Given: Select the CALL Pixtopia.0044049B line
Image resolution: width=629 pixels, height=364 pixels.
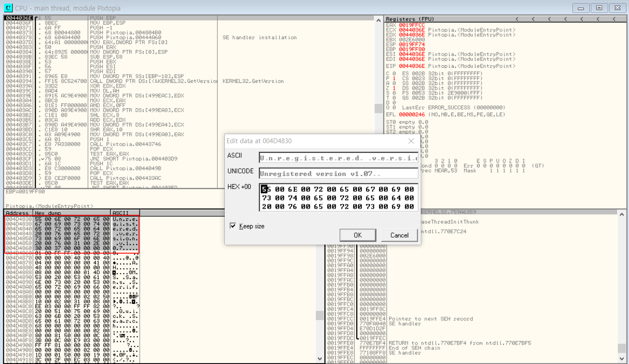Looking at the screenshot, I should [126, 168].
